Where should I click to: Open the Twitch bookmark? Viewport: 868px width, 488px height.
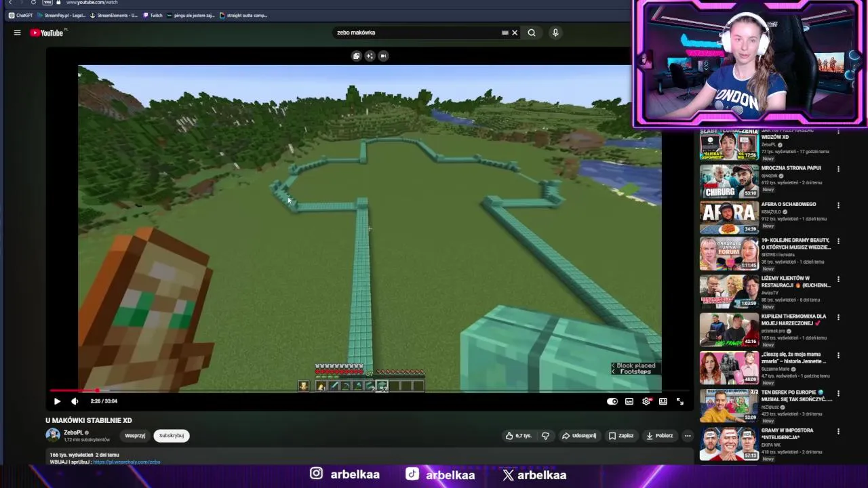tap(153, 15)
